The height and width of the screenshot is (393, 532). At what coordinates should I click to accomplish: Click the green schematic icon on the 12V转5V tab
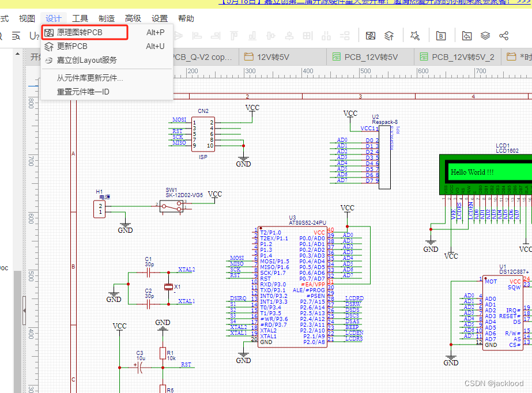tap(336, 56)
